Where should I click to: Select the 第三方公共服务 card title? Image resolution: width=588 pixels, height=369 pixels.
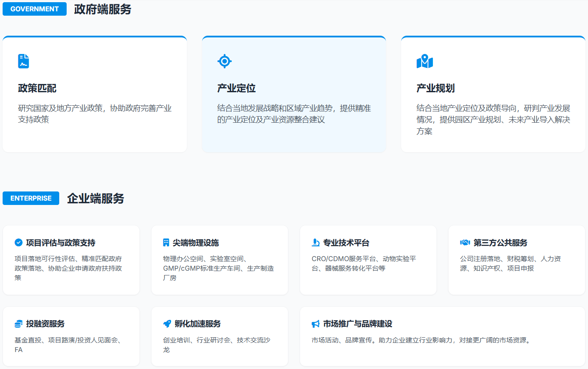500,243
